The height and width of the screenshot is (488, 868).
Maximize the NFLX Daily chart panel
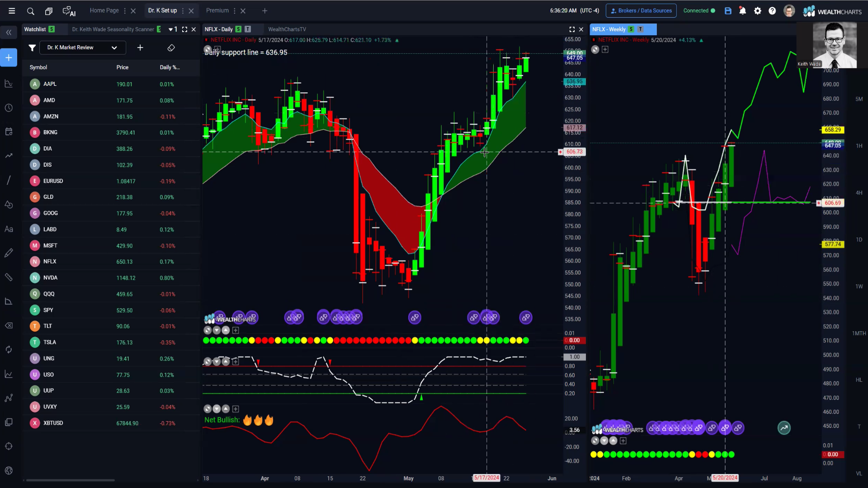tap(572, 29)
